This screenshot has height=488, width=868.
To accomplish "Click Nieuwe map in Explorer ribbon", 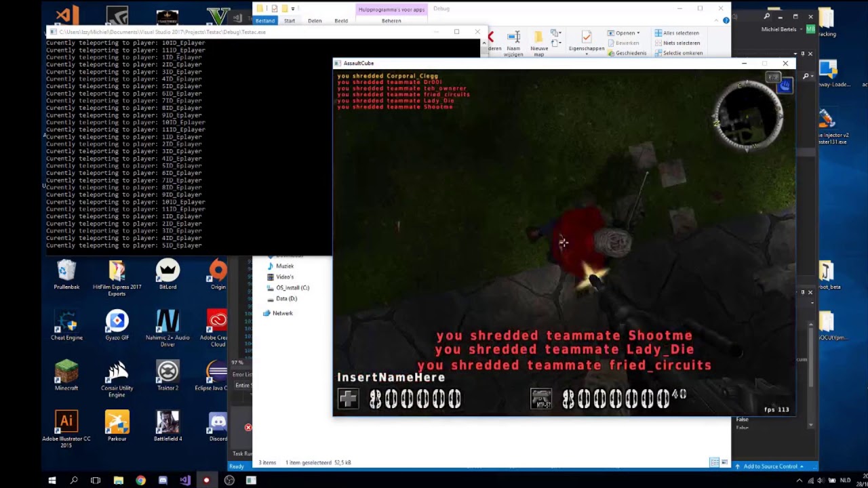I will tap(538, 43).
